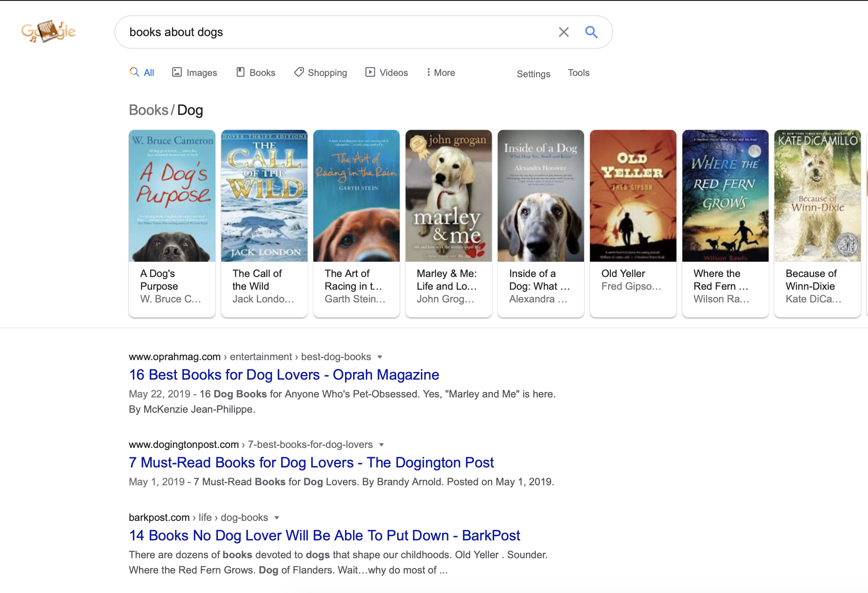Click the blue magnifier search icon
The image size is (868, 593).
coord(591,32)
